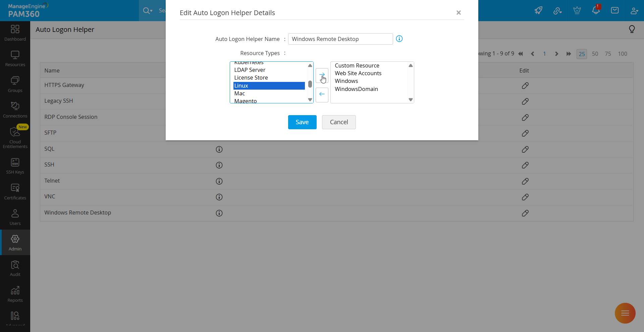Select Admin in the left navigation
Viewport: 644px width, 332px height.
coord(15,242)
